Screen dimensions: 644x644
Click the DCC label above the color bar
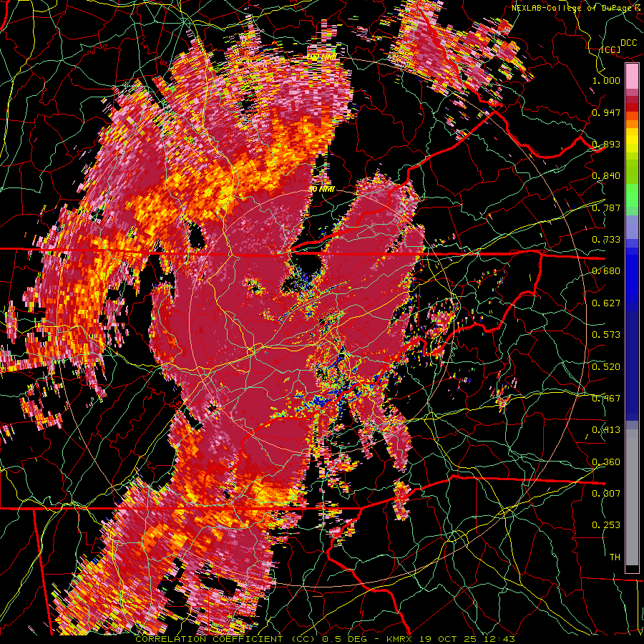(x=629, y=43)
